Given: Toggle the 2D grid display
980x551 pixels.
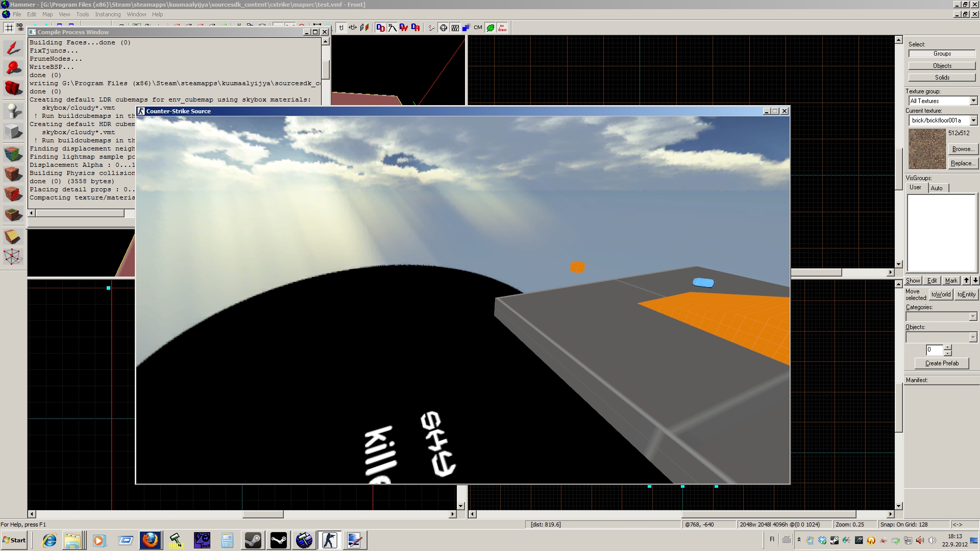Looking at the screenshot, I should [9, 28].
